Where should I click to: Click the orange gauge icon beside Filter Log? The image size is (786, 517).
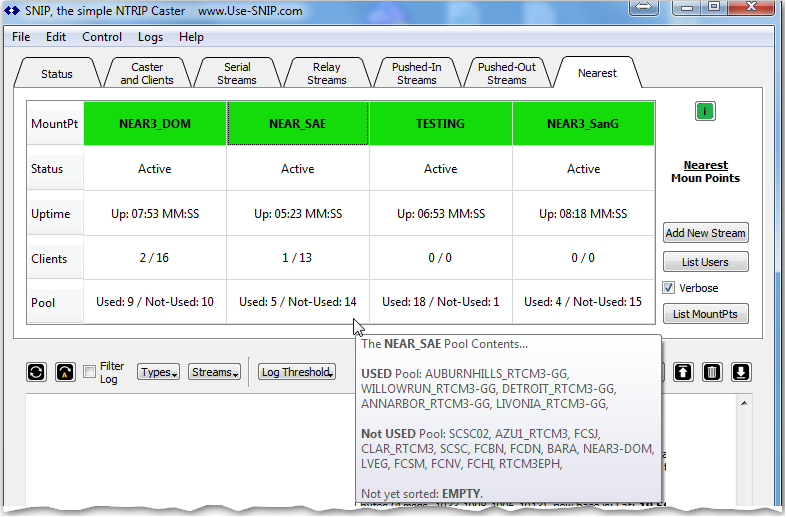coord(64,372)
